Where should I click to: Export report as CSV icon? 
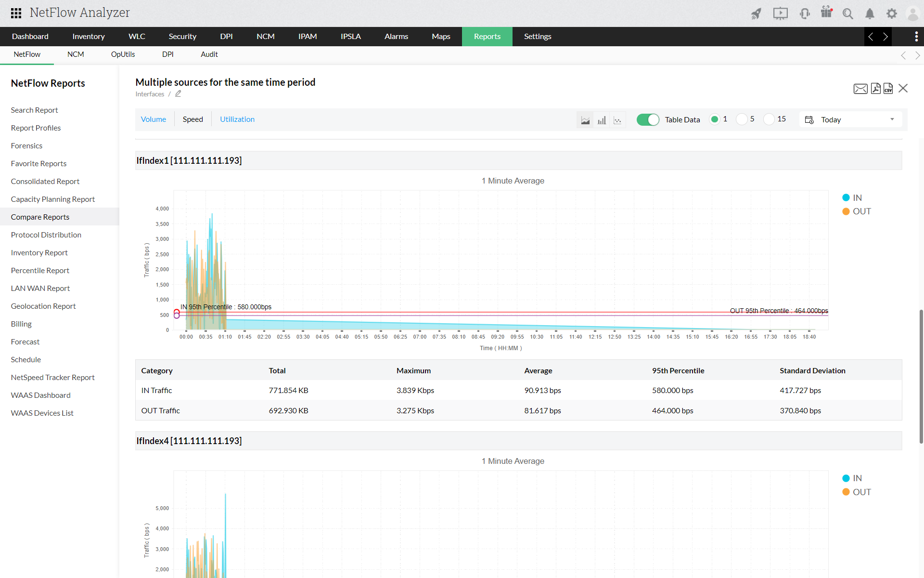pyautogui.click(x=888, y=89)
